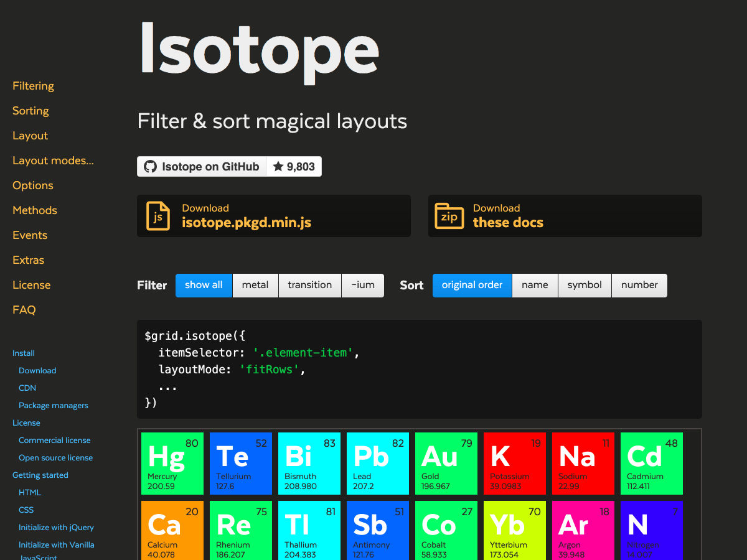Sort the grid by number
747x560 pixels.
coord(639,285)
